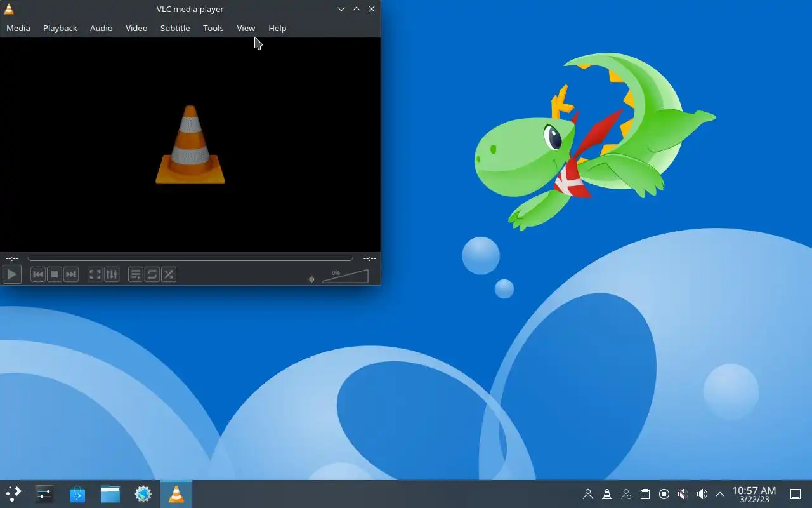The image size is (812, 508).
Task: Toggle the playlist view
Action: (136, 274)
